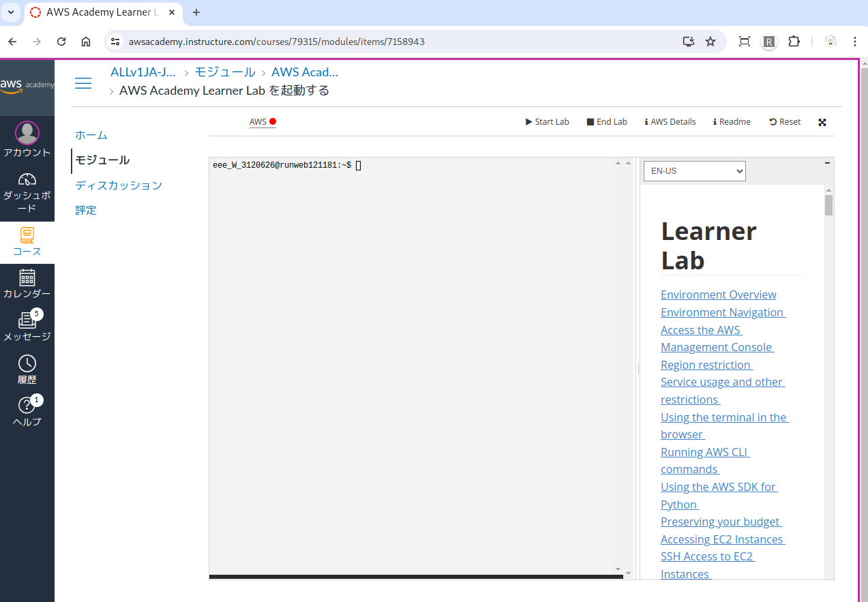The width and height of the screenshot is (868, 602).
Task: Open Environment Navigation link
Action: tap(723, 312)
